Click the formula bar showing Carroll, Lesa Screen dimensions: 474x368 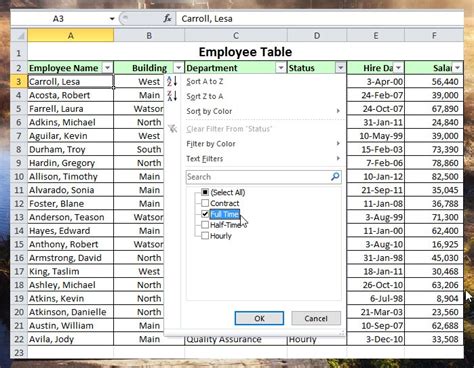point(319,19)
